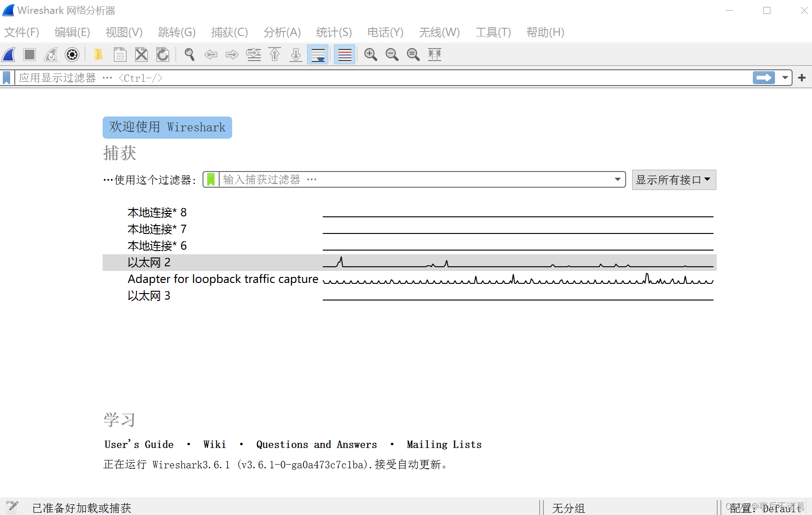The image size is (812, 515).
Task: Focus the 输入捕获过滤器 input field
Action: coord(415,179)
